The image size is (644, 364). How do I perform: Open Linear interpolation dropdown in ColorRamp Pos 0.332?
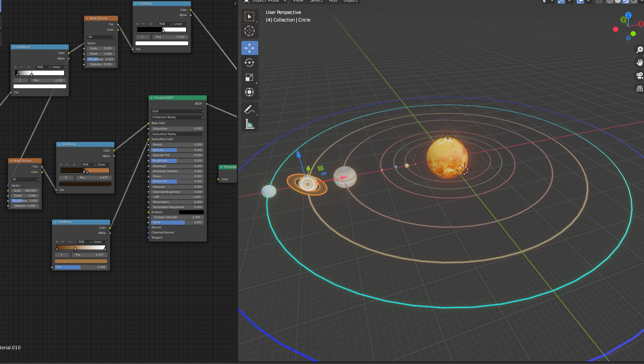[x=59, y=67]
